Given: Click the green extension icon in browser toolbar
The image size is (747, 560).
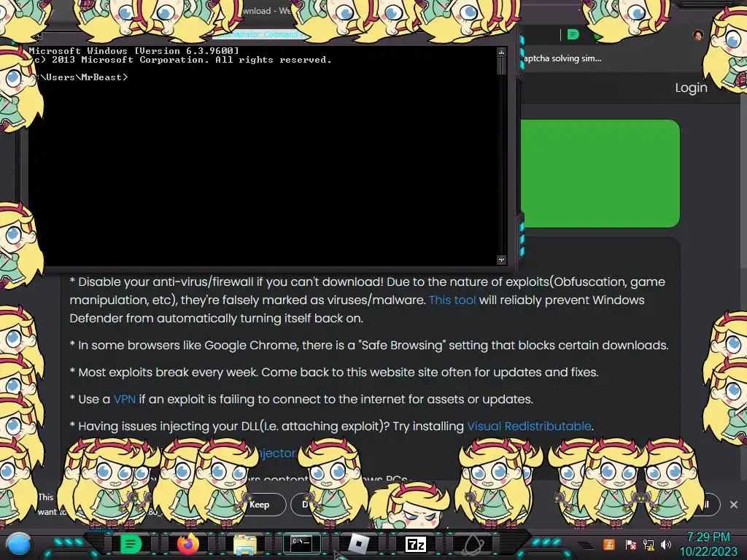Looking at the screenshot, I should pos(573,34).
